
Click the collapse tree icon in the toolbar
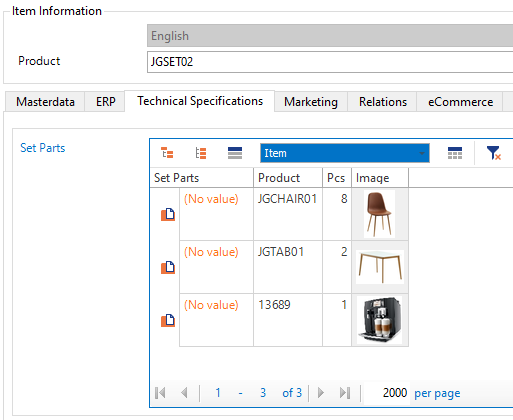point(201,153)
